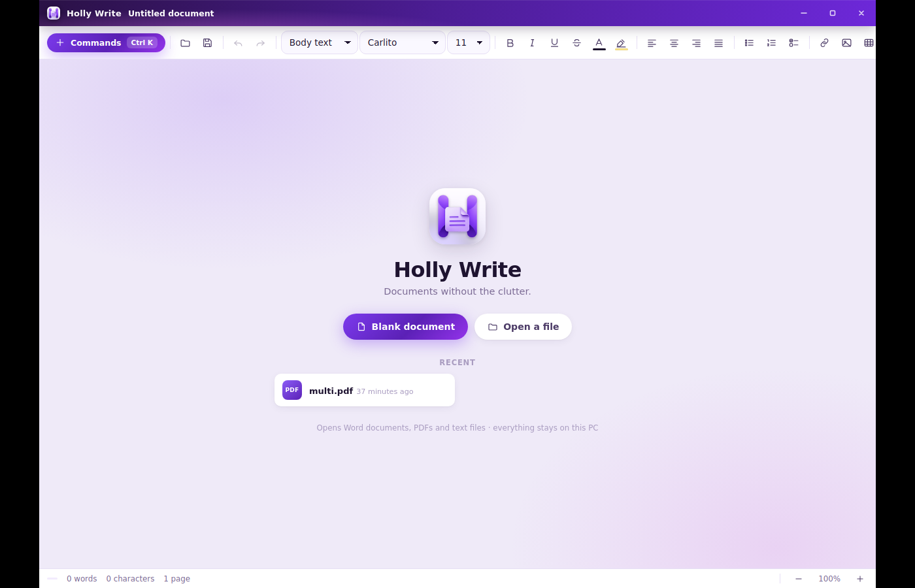The width and height of the screenshot is (915, 588).
Task: Insert a hyperlink
Action: click(x=824, y=43)
